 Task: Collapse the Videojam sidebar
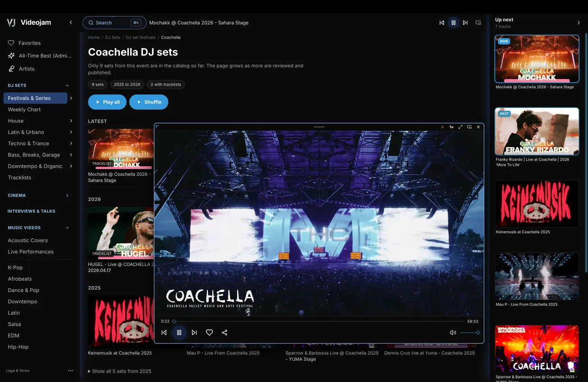71,23
